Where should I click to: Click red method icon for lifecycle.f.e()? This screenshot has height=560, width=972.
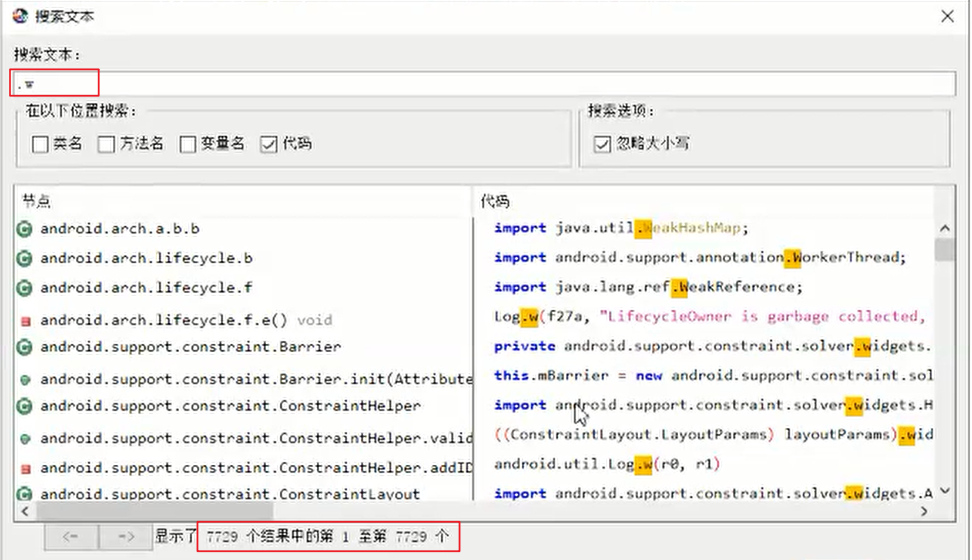pos(25,321)
